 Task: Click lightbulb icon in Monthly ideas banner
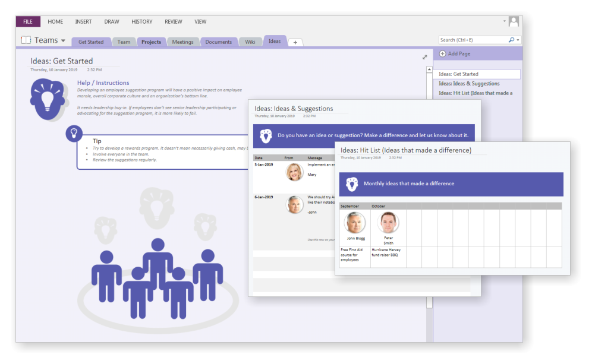click(352, 184)
